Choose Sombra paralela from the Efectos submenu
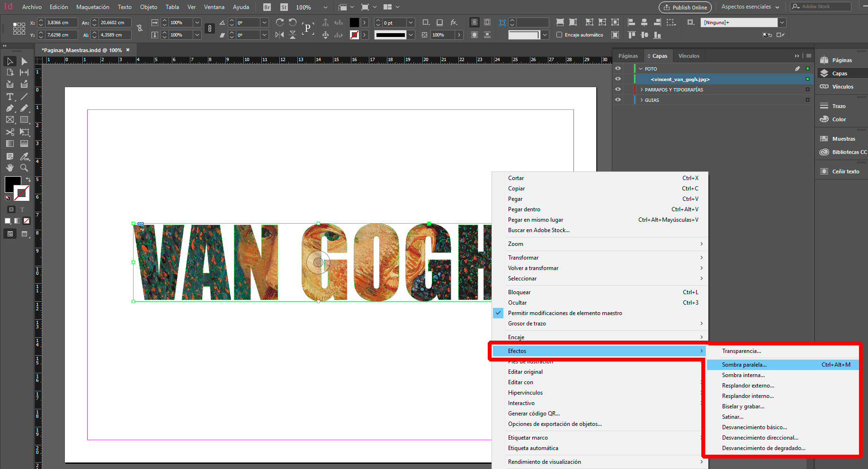The width and height of the screenshot is (868, 469). click(x=744, y=364)
